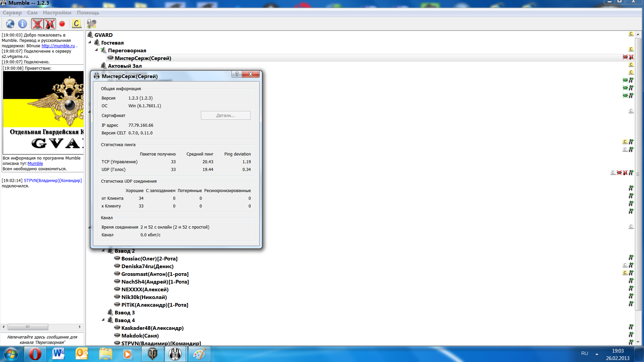Select user Grossmast(Антон)[1-рота]
The height and width of the screenshot is (362, 644).
pos(155,274)
